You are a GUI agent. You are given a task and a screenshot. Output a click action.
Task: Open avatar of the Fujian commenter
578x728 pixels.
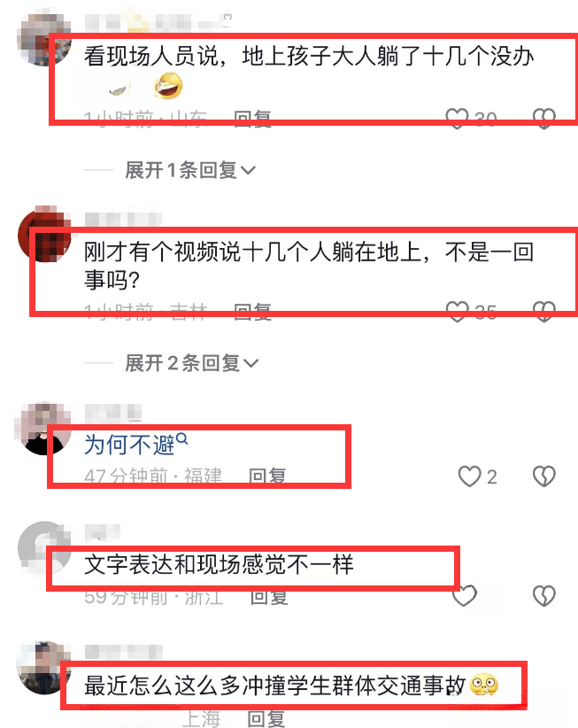tap(43, 429)
